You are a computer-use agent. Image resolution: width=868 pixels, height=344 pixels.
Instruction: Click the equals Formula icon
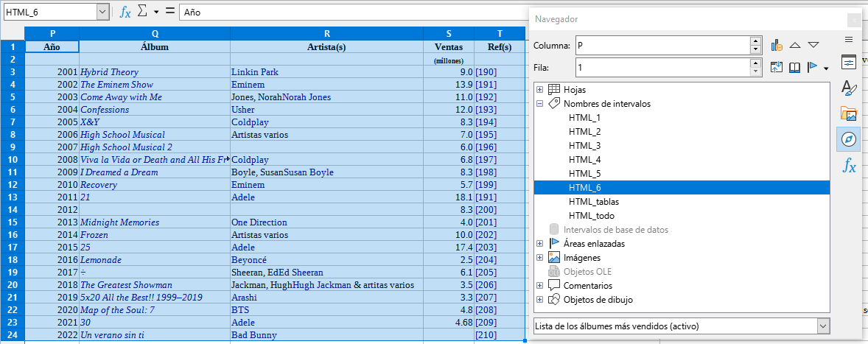point(169,12)
